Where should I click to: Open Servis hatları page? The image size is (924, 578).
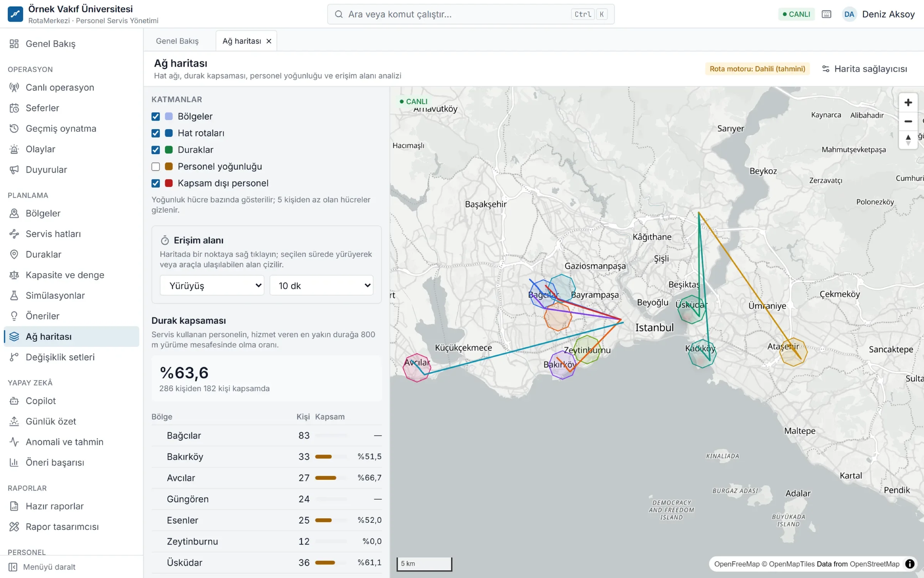click(72, 234)
